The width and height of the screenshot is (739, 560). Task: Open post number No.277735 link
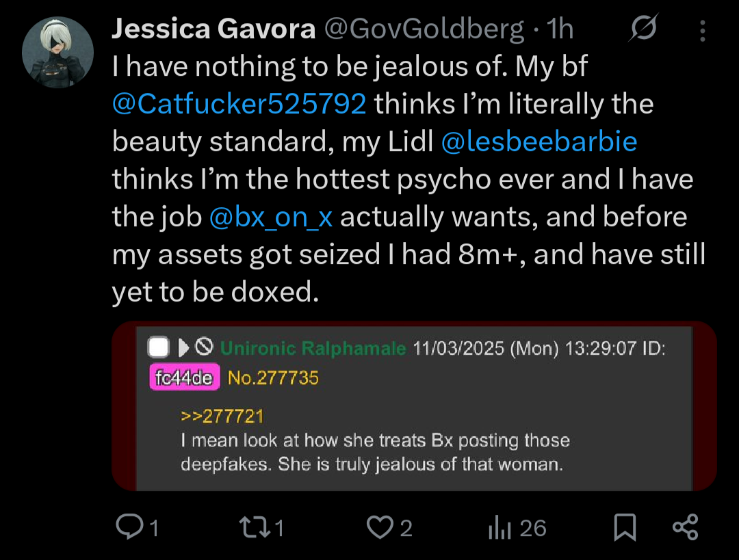273,377
